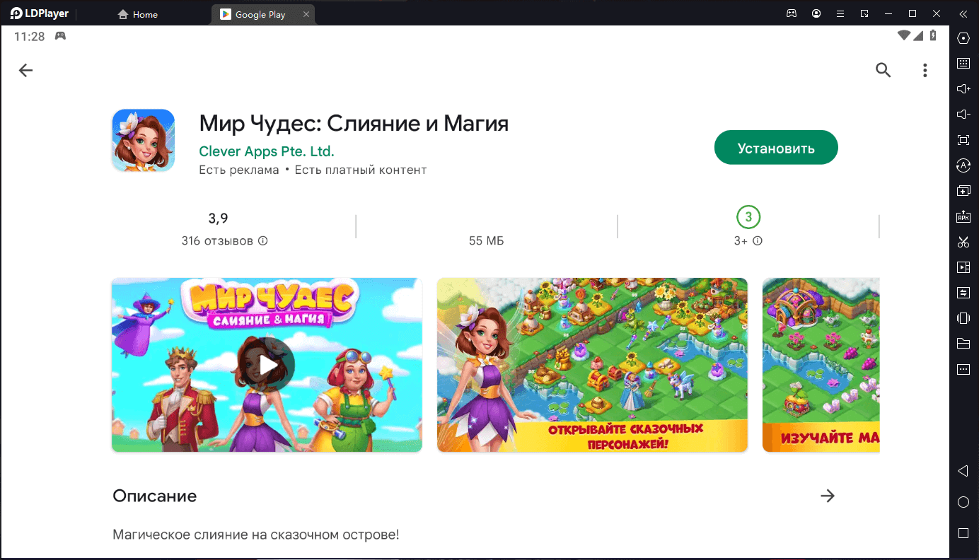Open the synchronizer icon

coord(963,293)
